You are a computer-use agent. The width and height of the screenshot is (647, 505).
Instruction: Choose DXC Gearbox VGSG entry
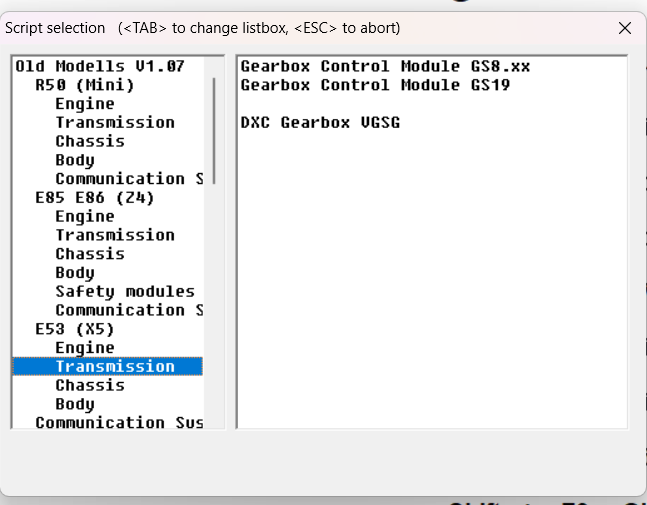click(x=320, y=123)
